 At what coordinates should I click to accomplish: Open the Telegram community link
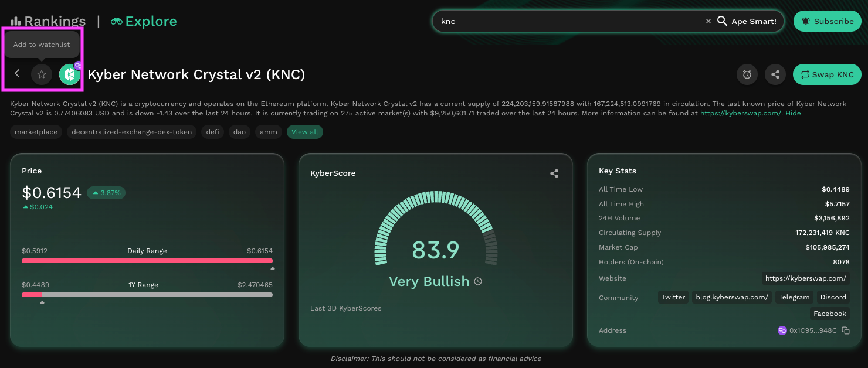(794, 297)
